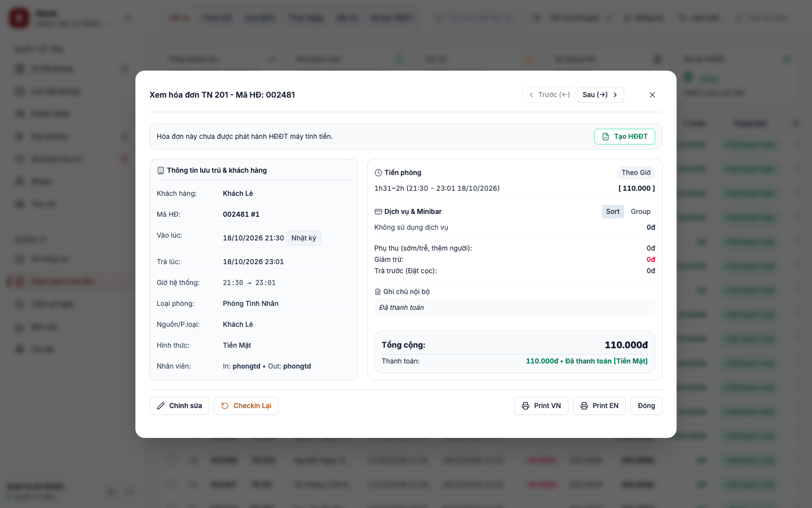Print invoice in Vietnamese (Print VN)
Viewport: 812px width, 508px height.
tap(541, 406)
